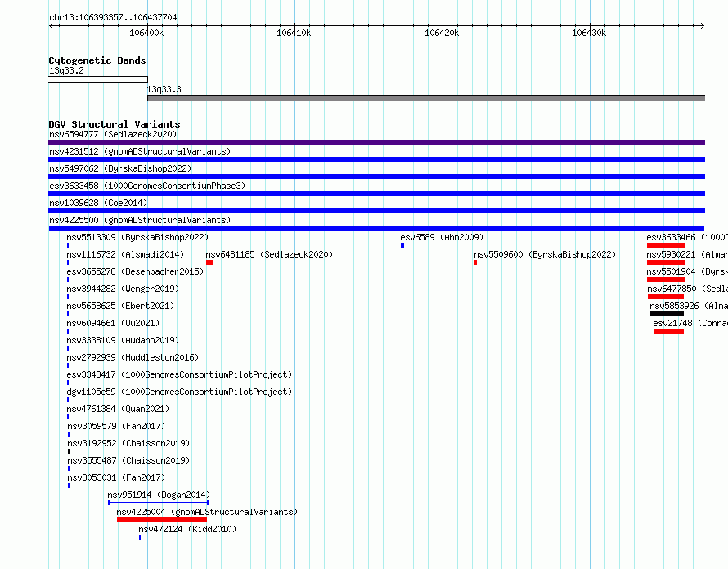Click the 106400k ruler position
This screenshot has width=728, height=569.
(146, 33)
